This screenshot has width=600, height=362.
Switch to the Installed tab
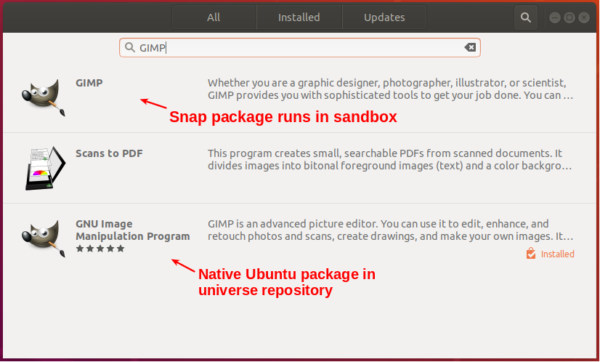[299, 17]
